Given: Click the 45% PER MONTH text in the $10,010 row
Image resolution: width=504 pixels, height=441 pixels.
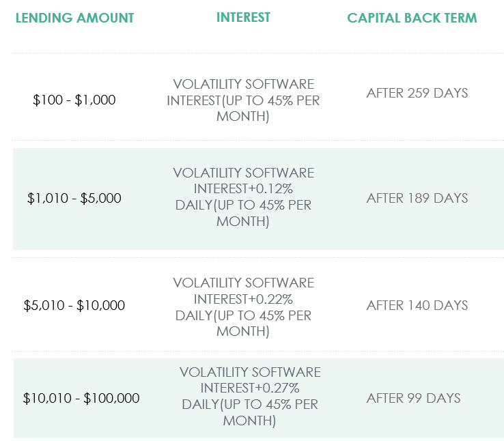Looking at the screenshot, I should (x=270, y=412).
